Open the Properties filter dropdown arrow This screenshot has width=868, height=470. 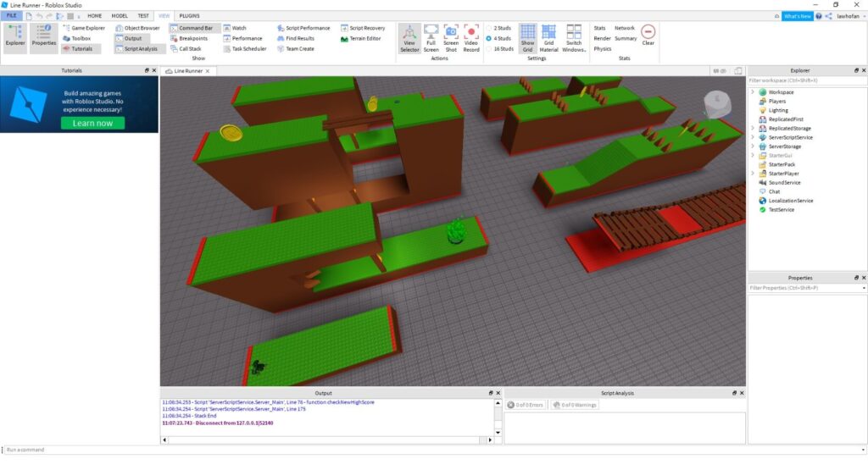(x=864, y=288)
